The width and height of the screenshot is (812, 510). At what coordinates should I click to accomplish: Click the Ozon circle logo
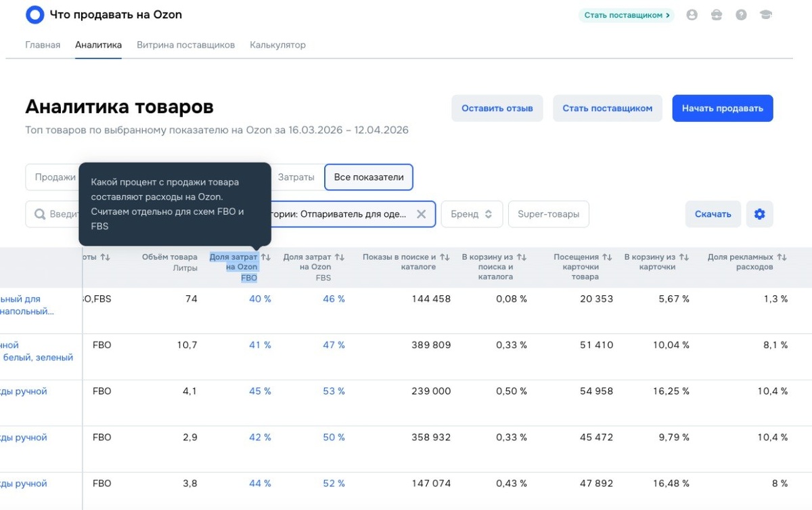coord(35,15)
